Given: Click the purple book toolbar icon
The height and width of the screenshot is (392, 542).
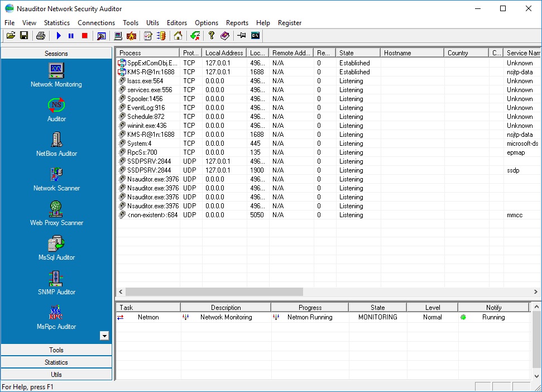Looking at the screenshot, I should [225, 36].
